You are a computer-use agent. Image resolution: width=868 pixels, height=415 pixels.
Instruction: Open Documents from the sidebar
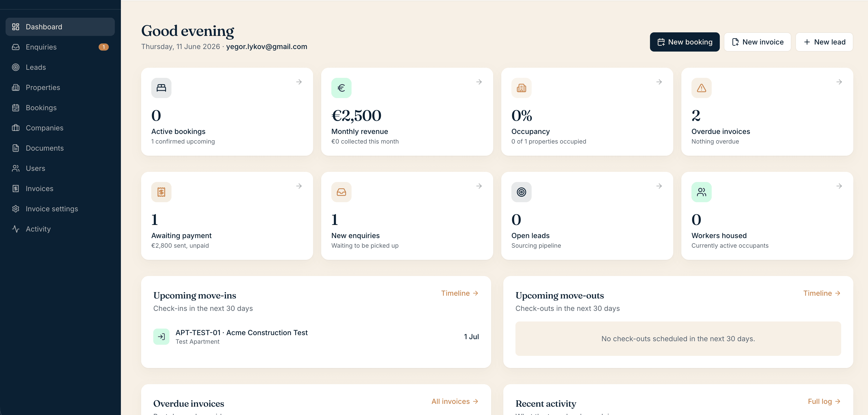pos(60,148)
